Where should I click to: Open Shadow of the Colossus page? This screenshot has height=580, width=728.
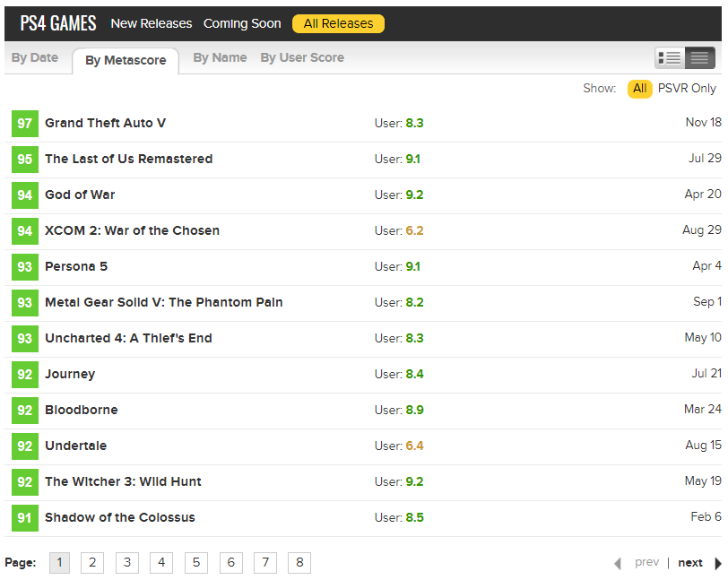[x=120, y=517]
